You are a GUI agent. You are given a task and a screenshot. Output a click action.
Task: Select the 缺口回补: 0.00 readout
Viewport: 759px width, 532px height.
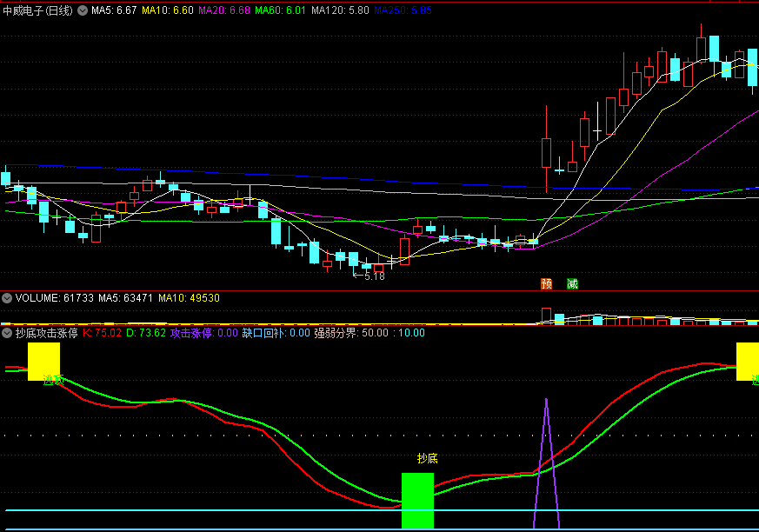pyautogui.click(x=276, y=333)
